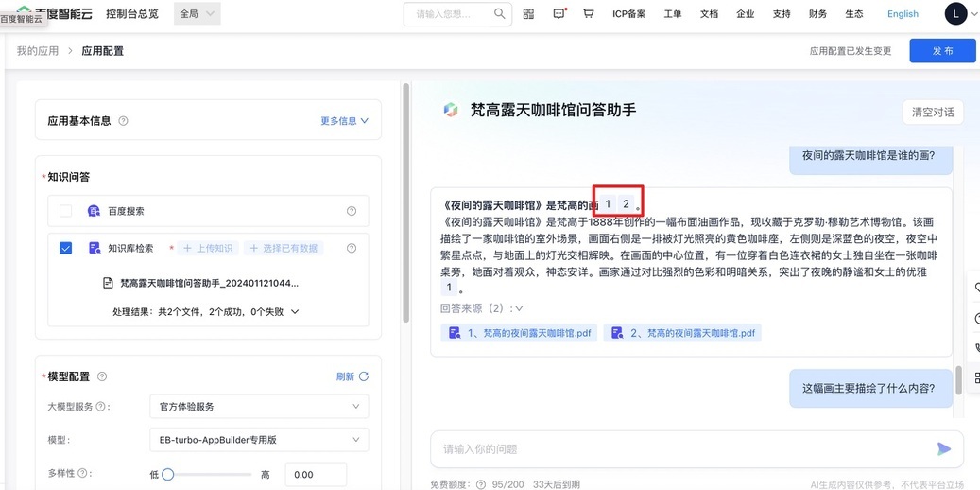Open the ICP备案 menu item

pos(628,14)
